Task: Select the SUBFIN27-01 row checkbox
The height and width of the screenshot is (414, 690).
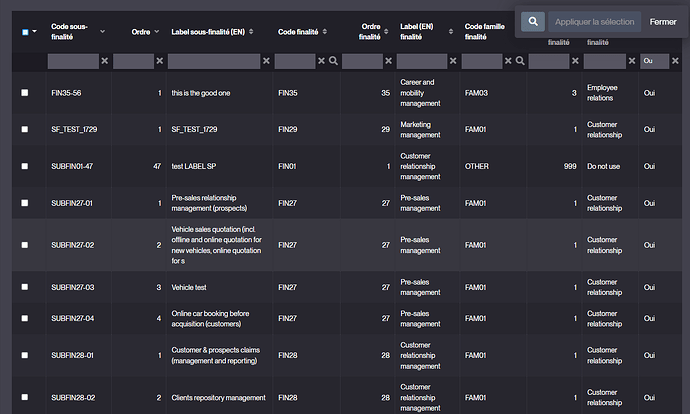Action: (x=25, y=203)
